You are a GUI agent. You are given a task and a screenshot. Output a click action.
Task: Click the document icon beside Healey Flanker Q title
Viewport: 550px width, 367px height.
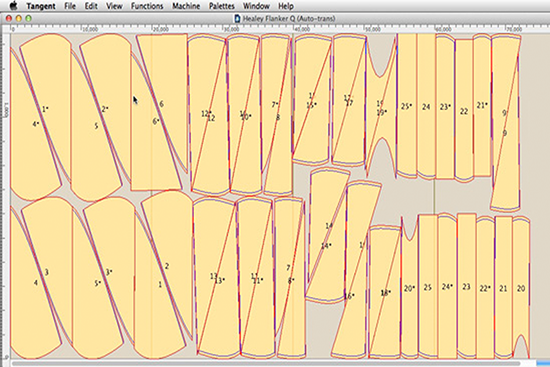(x=237, y=18)
